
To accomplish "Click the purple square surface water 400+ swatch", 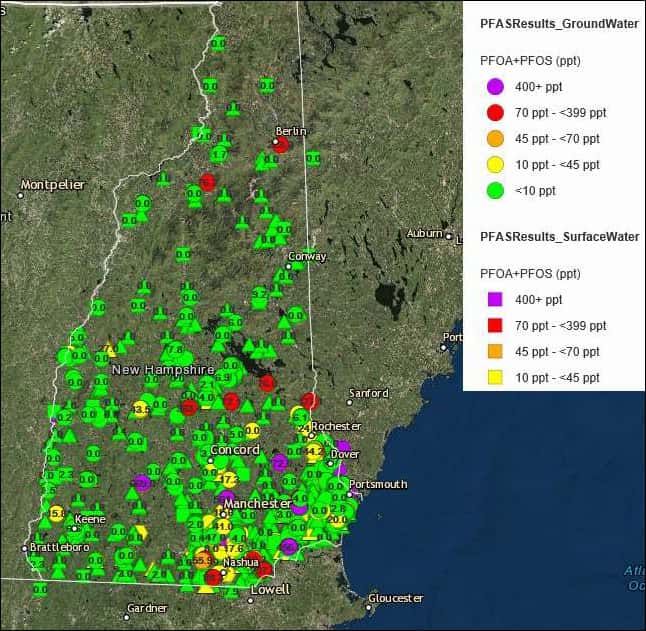I will click(495, 299).
